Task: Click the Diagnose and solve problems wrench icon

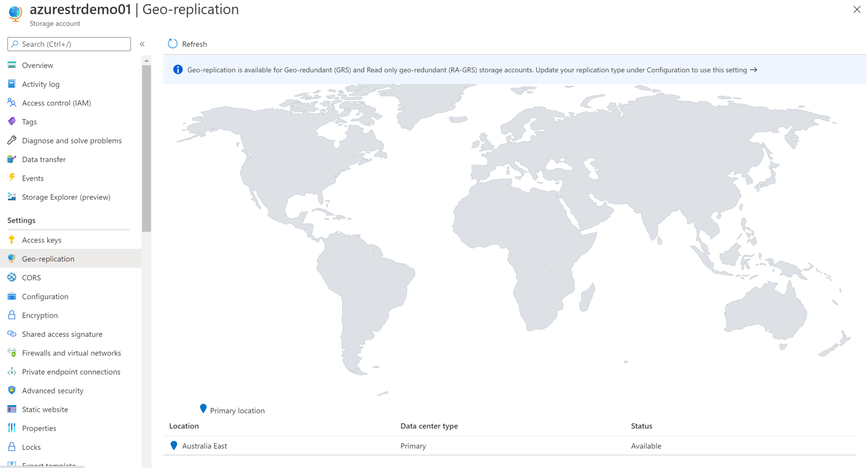Action: click(12, 140)
